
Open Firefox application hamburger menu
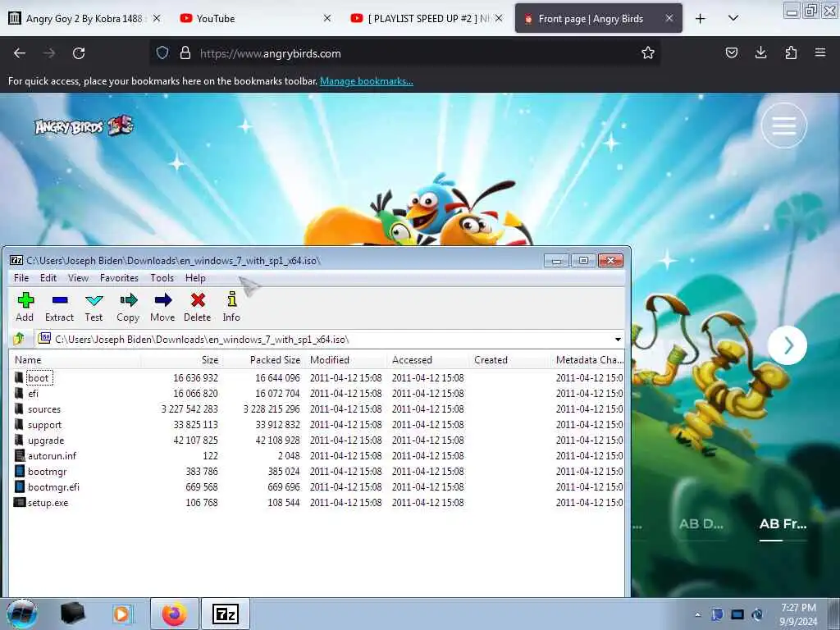pyautogui.click(x=820, y=53)
